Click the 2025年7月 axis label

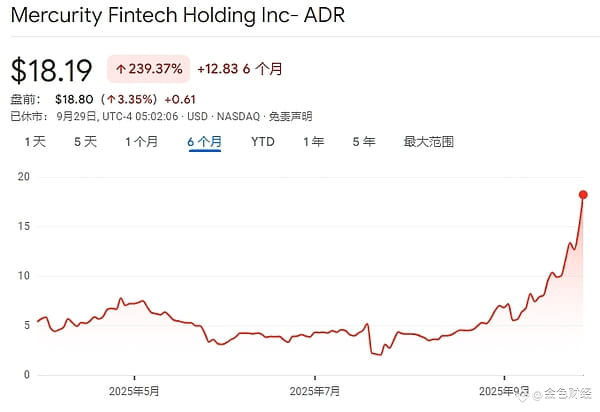click(315, 391)
